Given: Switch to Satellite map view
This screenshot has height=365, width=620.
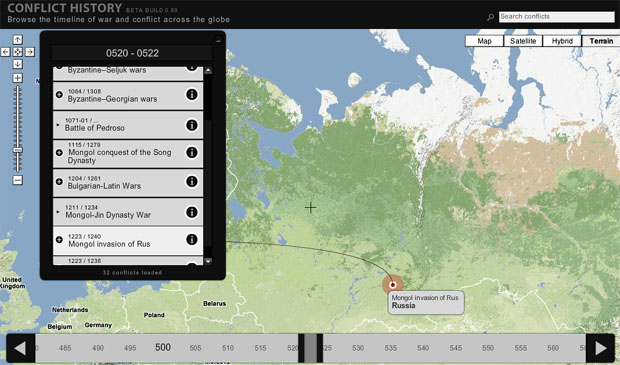Looking at the screenshot, I should click(x=523, y=41).
